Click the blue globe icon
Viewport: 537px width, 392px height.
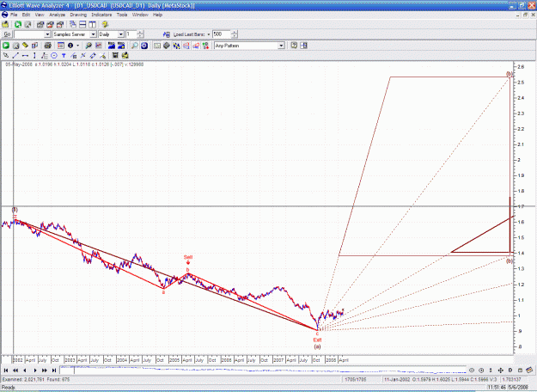144,46
